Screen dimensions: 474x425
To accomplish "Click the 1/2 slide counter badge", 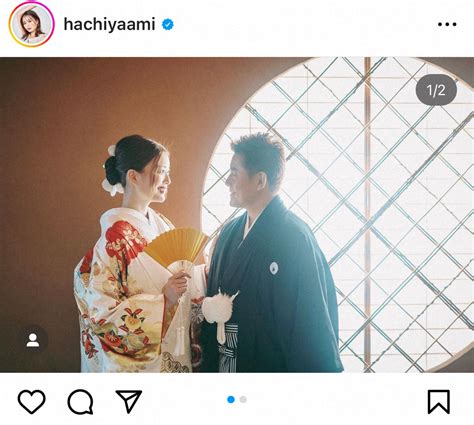I will click(436, 90).
